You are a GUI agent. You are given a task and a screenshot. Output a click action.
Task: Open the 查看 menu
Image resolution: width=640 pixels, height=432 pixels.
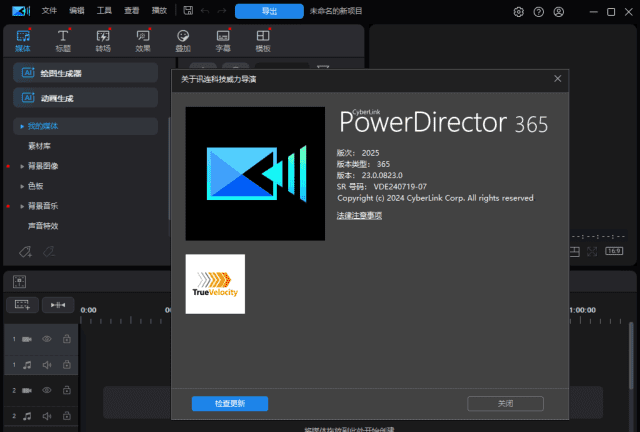tap(131, 11)
